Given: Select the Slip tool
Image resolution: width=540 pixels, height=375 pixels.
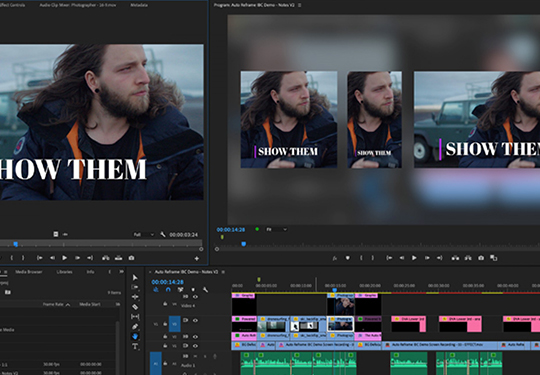Looking at the screenshot, I should click(x=135, y=316).
